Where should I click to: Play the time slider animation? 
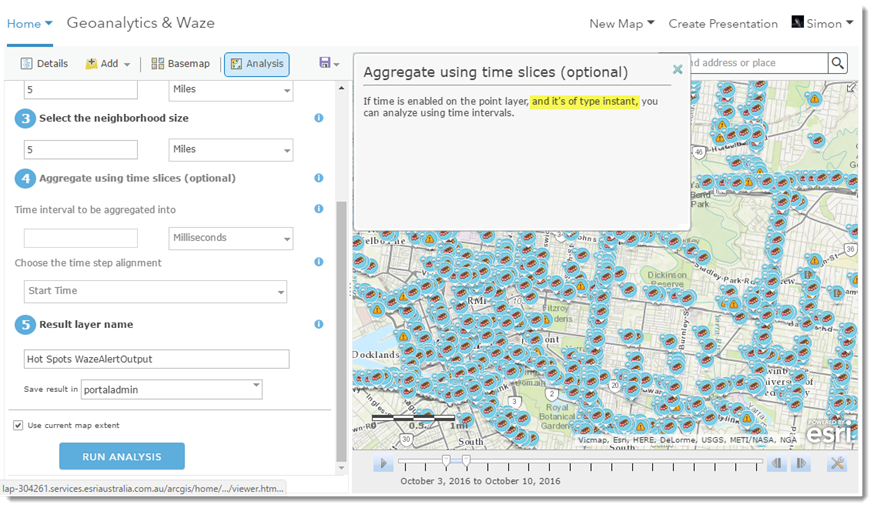pyautogui.click(x=383, y=463)
